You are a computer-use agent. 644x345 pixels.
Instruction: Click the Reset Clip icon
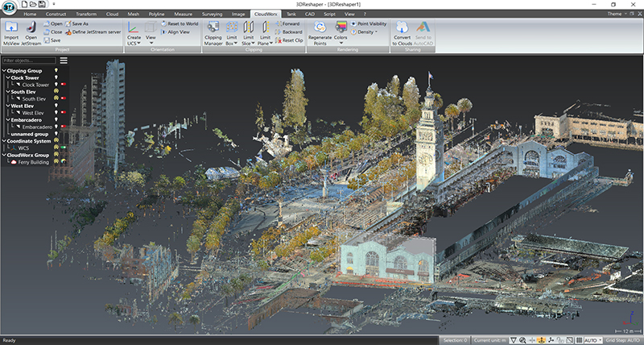[x=288, y=39]
